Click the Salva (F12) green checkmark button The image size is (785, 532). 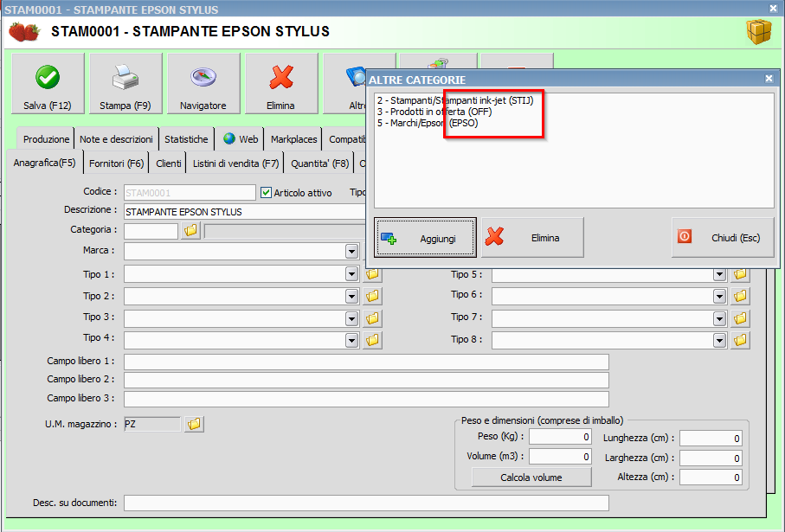pos(48,84)
